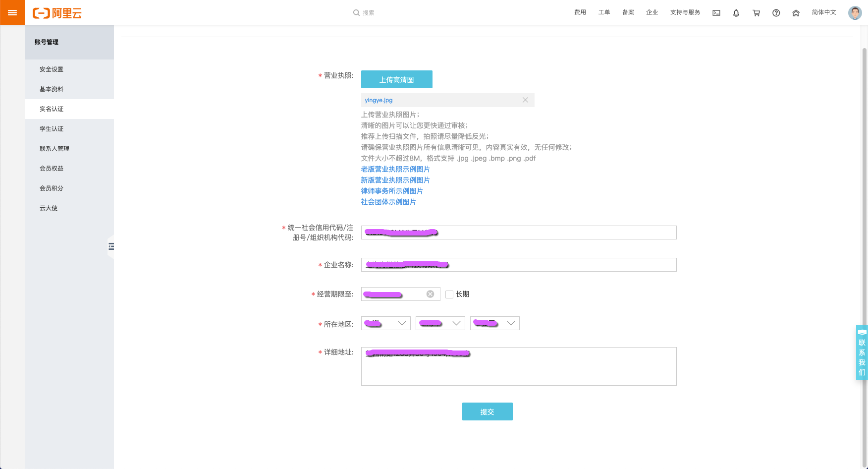Collapse the sidebar using the handle

click(111, 246)
